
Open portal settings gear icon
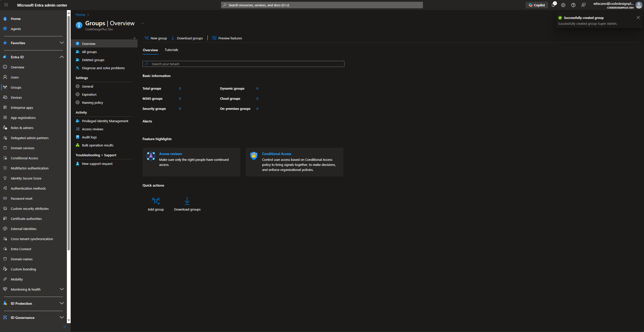tap(563, 5)
